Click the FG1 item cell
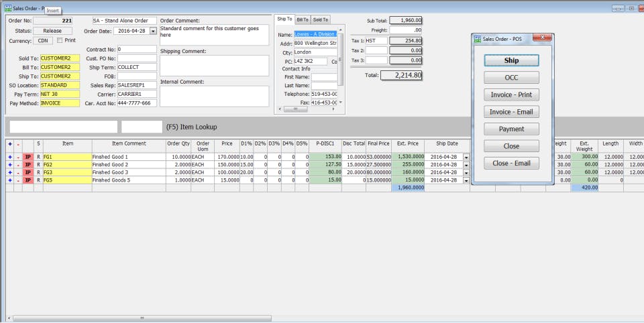Screen dimensions: 644x323 click(67, 157)
